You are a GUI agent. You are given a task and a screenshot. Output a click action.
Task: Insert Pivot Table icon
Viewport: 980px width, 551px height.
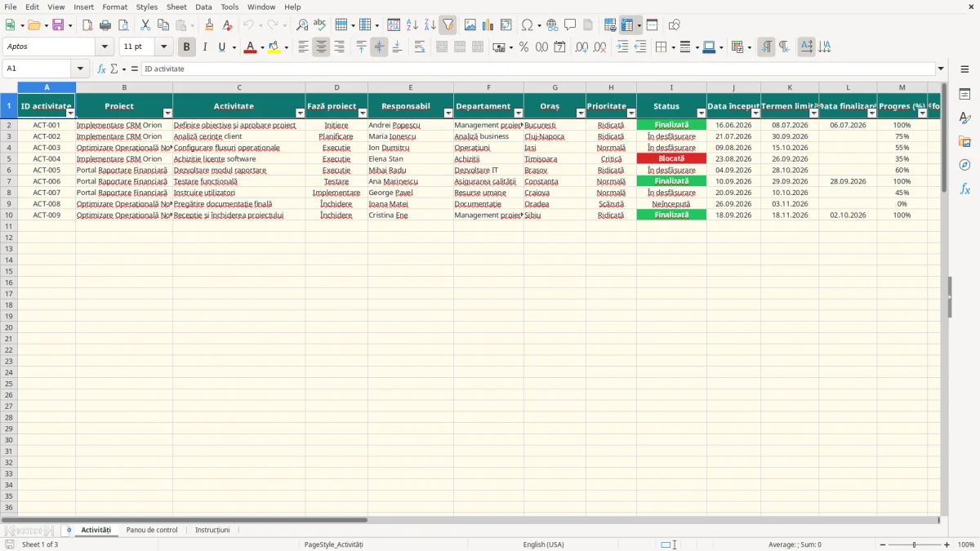pyautogui.click(x=506, y=25)
